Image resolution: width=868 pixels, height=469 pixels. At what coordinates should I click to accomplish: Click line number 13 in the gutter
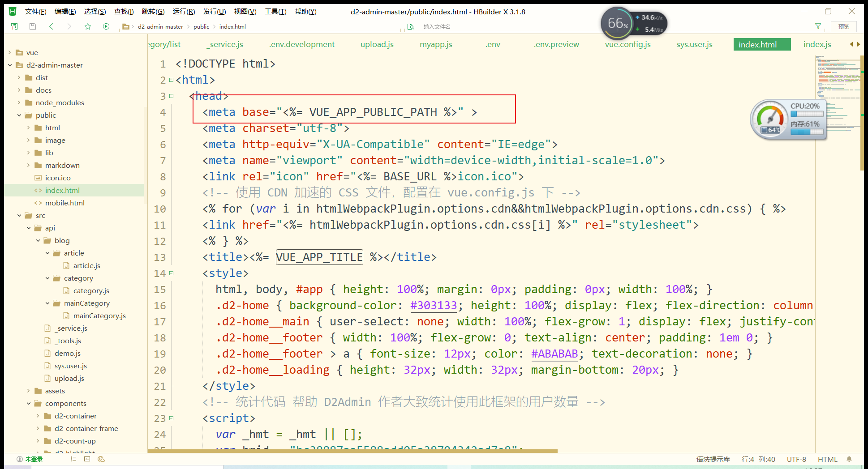[160, 257]
